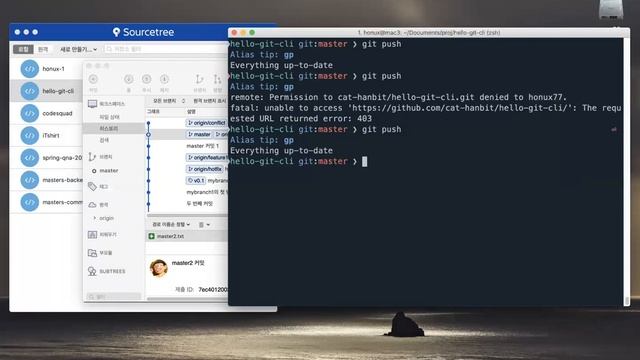The width and height of the screenshot is (640, 360).
Task: Open the all-branches filter dropdown
Action: click(x=169, y=101)
